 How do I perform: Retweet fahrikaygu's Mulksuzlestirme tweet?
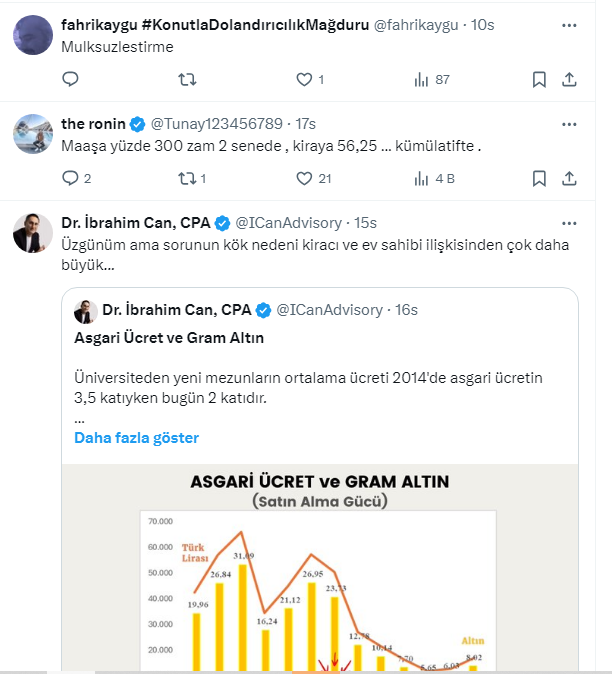pyautogui.click(x=186, y=79)
